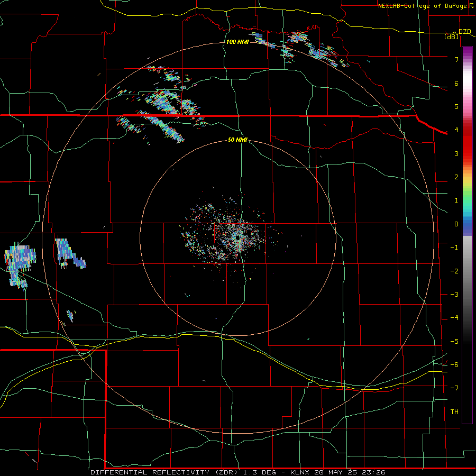This screenshot has height=476, width=476.
Task: Click the KLNX radar station identifier
Action: (x=300, y=472)
